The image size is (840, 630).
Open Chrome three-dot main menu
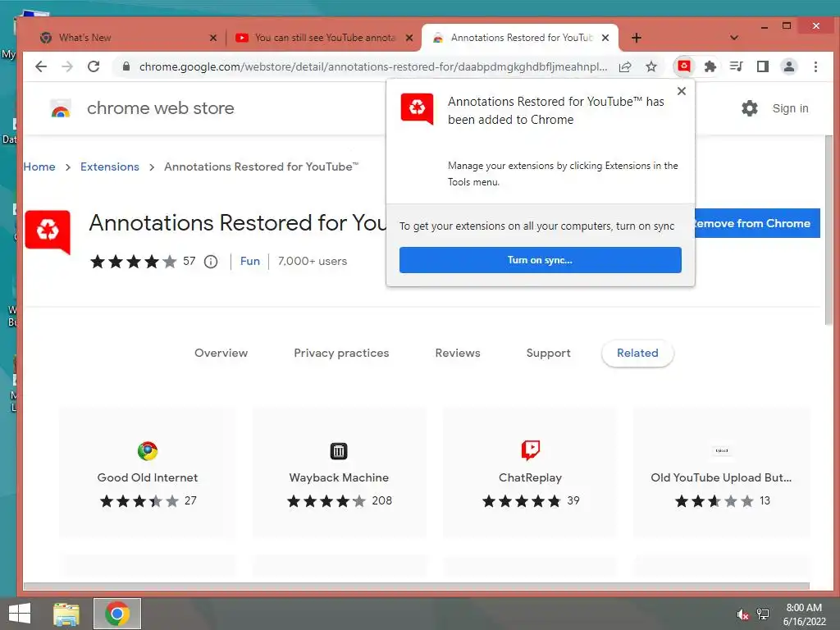(x=815, y=66)
